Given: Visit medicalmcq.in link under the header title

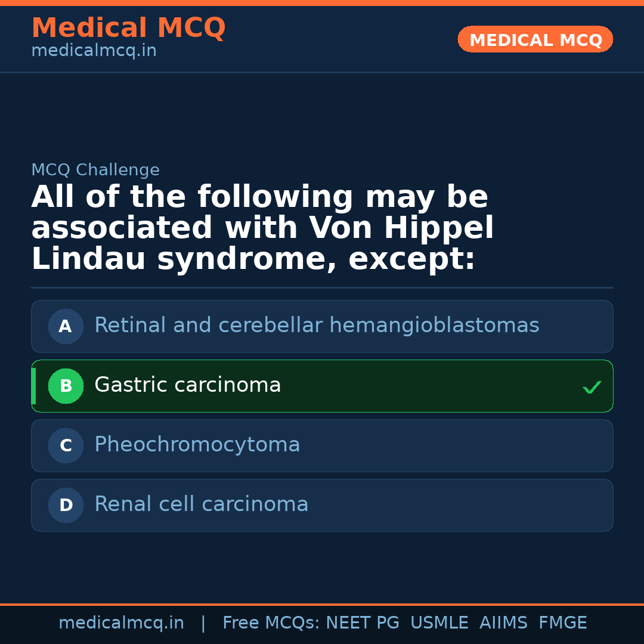Looking at the screenshot, I should [x=94, y=51].
